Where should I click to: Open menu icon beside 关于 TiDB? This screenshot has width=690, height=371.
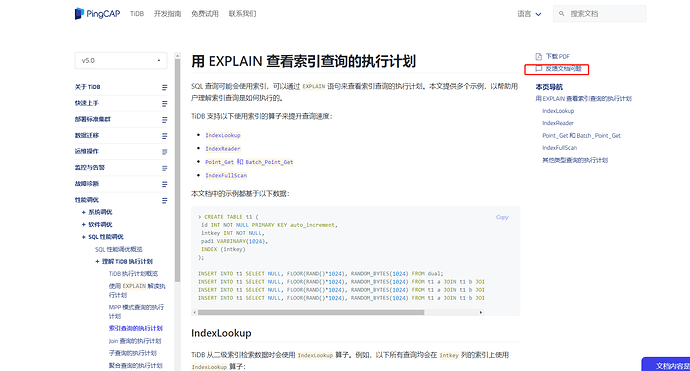coord(164,87)
